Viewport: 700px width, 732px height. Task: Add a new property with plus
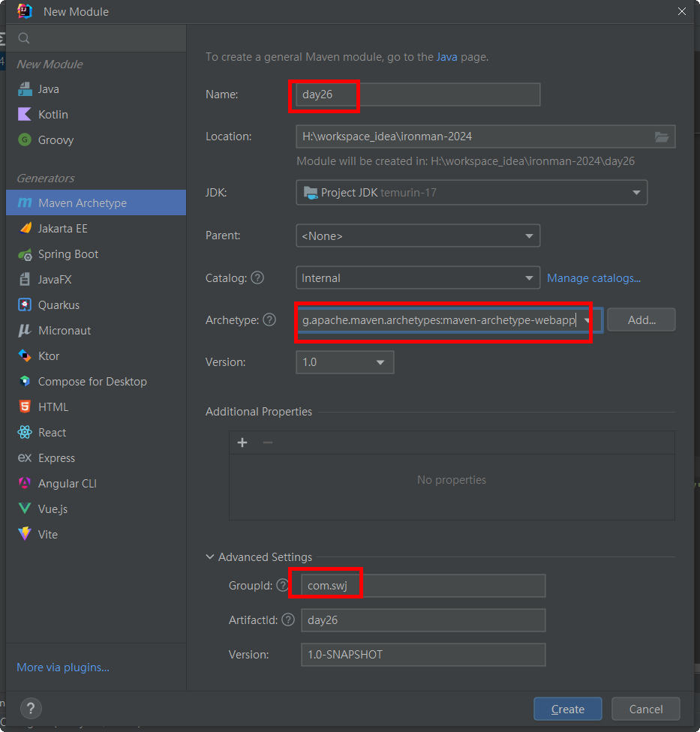pos(242,442)
